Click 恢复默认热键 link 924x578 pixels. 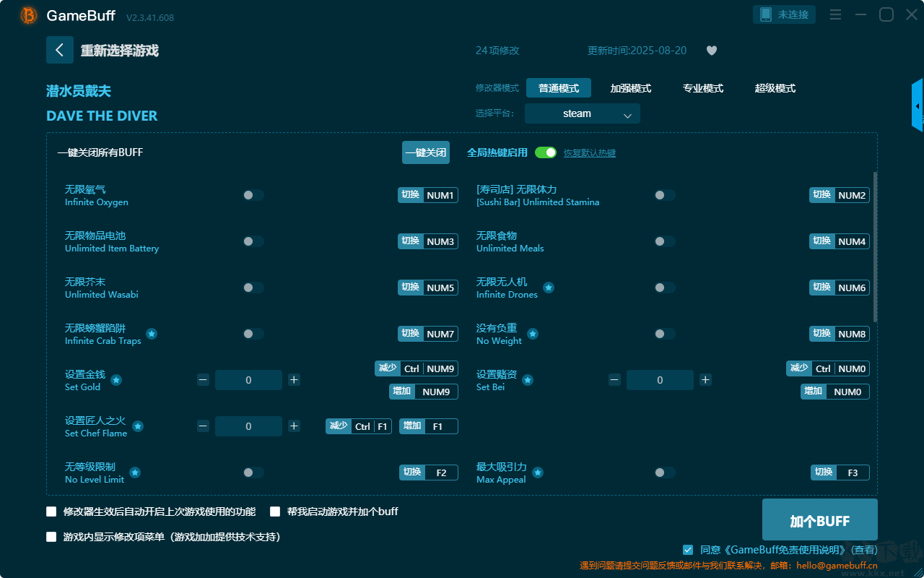click(x=590, y=153)
